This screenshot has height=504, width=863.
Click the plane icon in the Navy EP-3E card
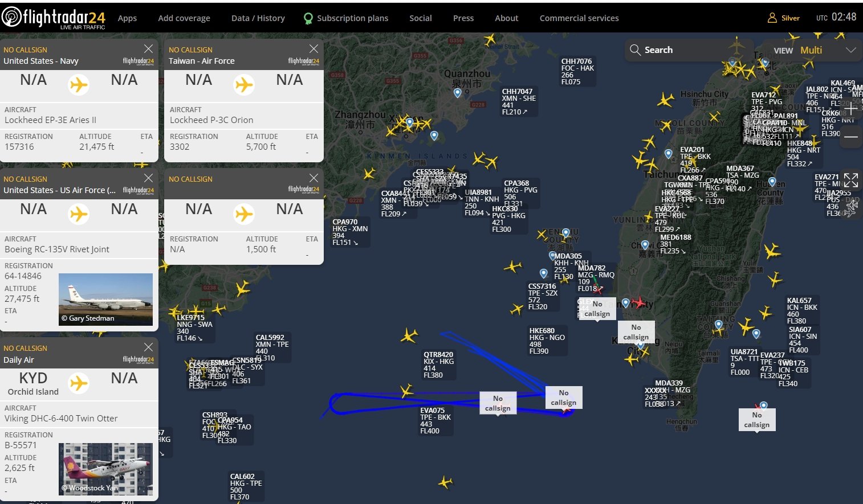[x=79, y=85]
